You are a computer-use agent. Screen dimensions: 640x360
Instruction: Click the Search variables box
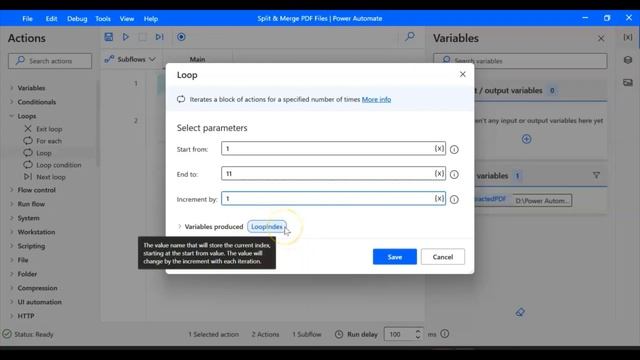520,61
